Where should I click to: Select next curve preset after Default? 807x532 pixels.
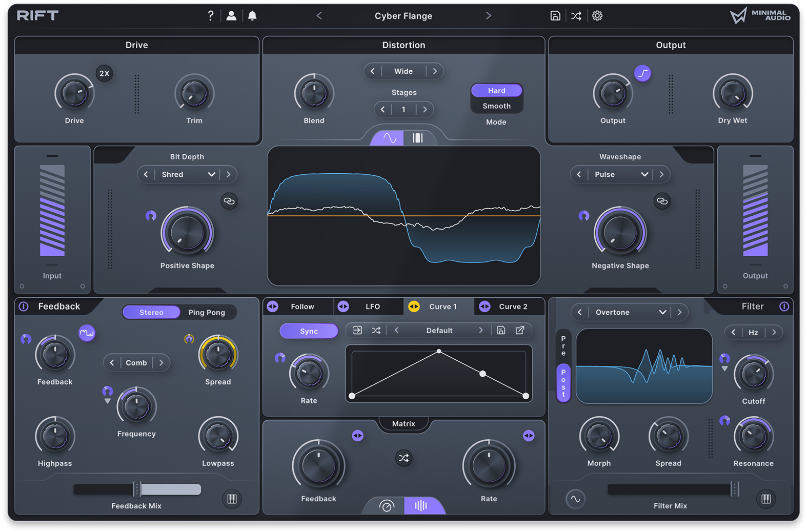tap(480, 331)
